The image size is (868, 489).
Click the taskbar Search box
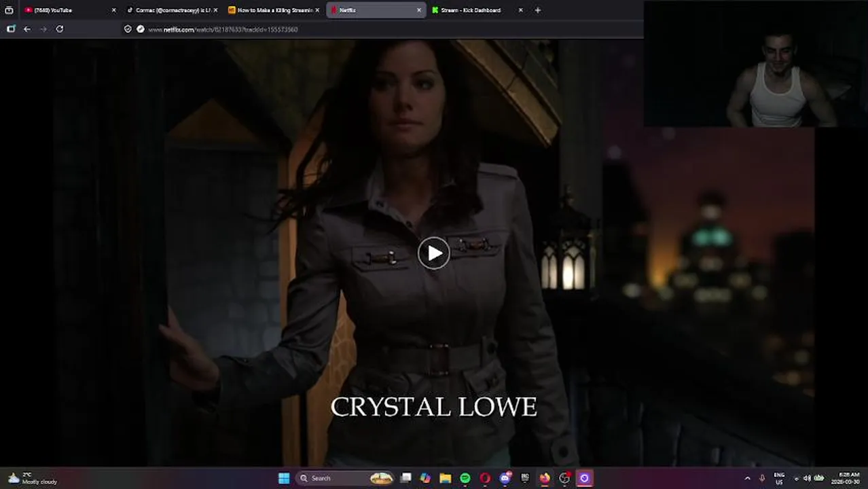pyautogui.click(x=346, y=478)
